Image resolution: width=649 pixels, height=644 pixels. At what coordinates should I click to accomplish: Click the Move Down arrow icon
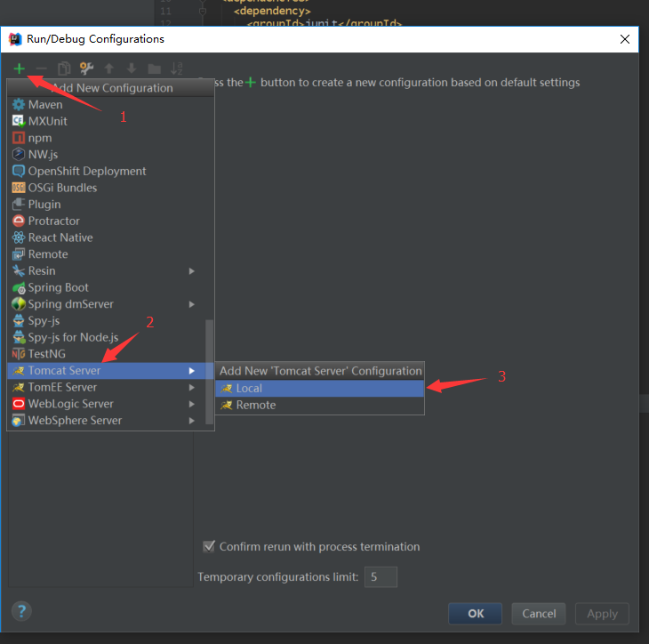tap(132, 68)
